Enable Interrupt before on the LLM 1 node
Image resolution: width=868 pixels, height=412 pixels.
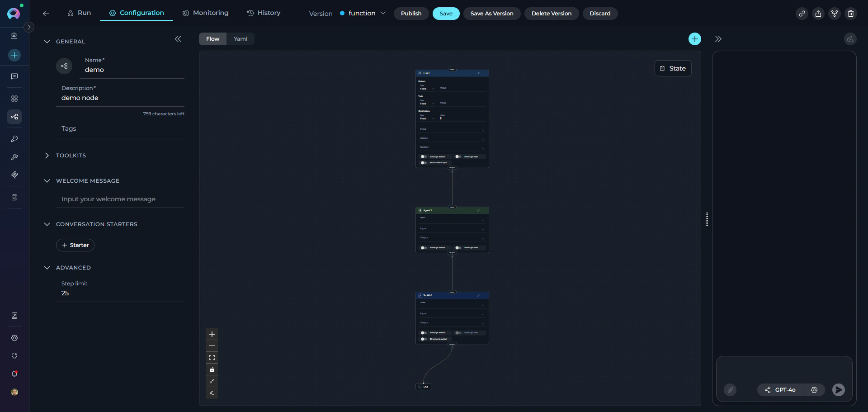(x=423, y=156)
